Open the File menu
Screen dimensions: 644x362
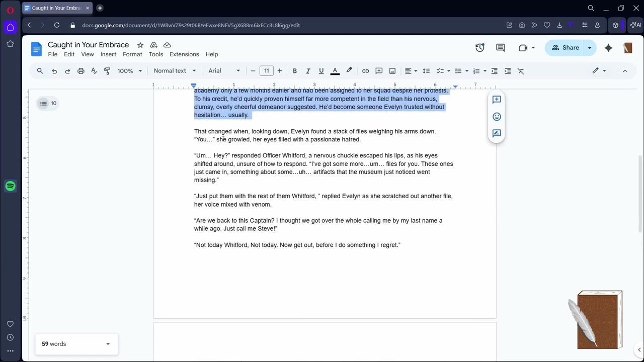point(53,54)
